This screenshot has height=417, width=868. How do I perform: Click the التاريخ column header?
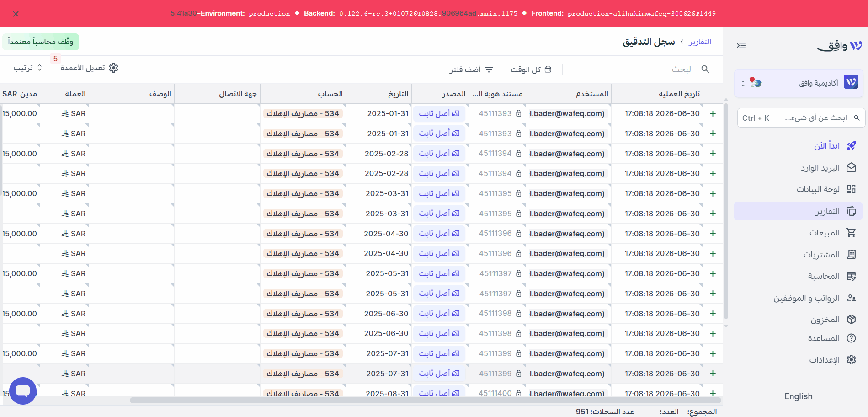click(x=378, y=94)
